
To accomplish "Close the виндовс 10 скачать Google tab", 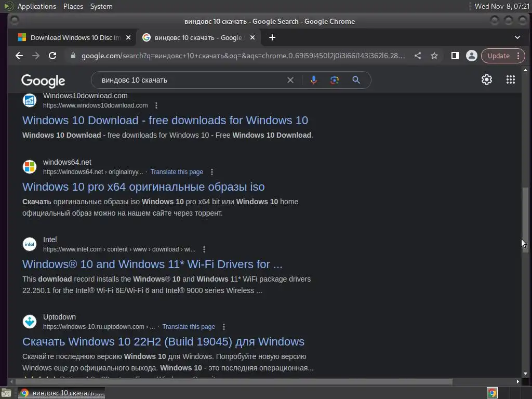I will [x=252, y=37].
